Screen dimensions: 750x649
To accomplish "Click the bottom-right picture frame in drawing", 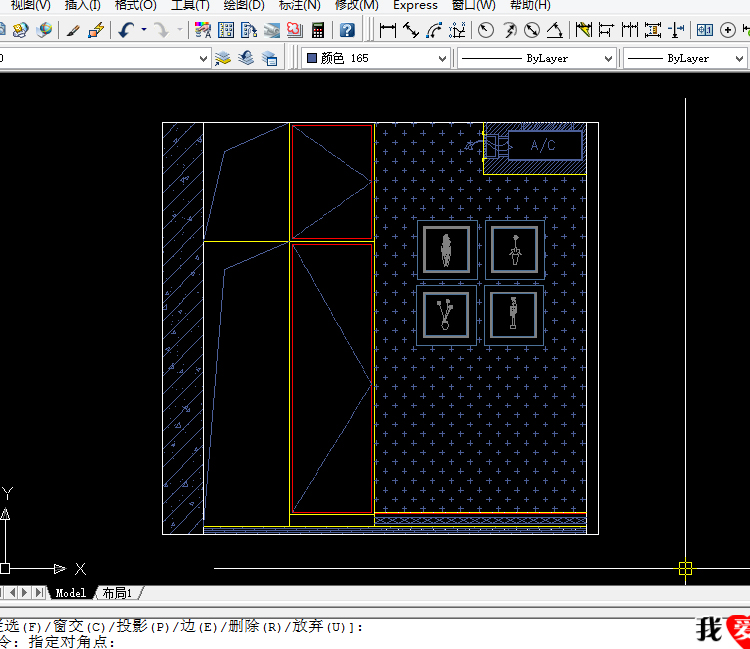I will click(514, 315).
